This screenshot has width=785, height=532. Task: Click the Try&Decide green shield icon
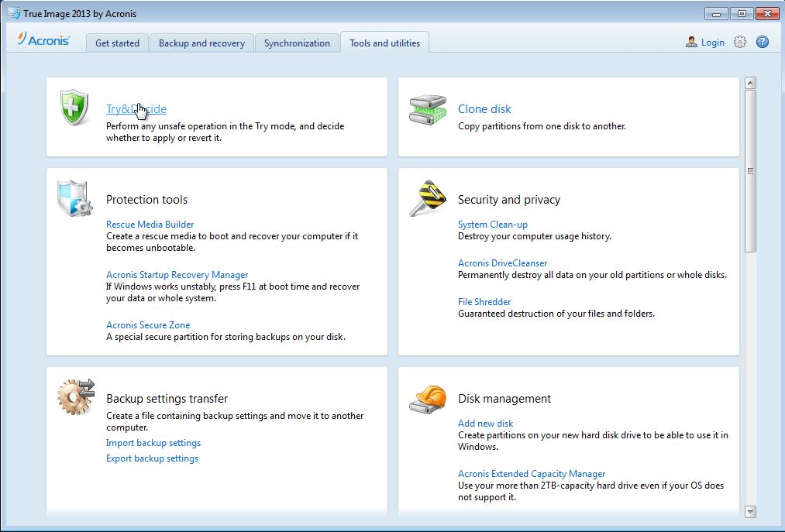click(74, 107)
